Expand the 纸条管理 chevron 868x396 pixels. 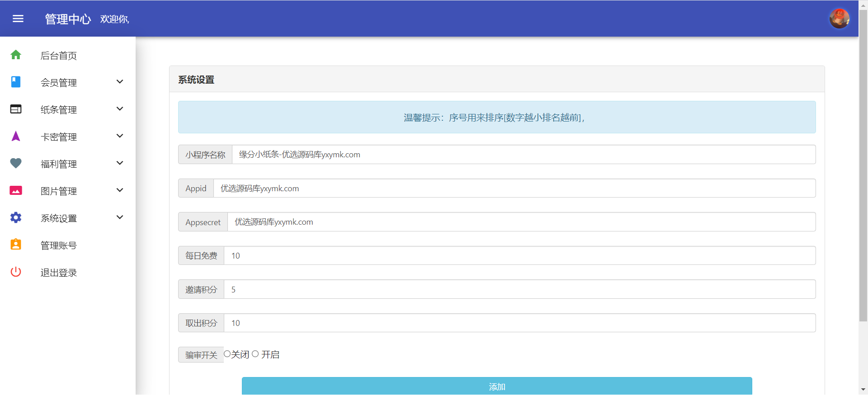(x=120, y=109)
